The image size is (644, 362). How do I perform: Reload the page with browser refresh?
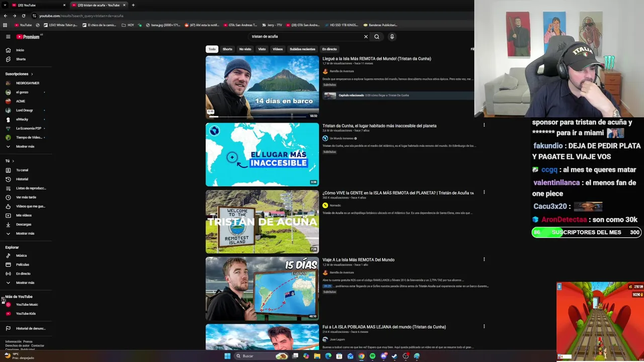(24, 16)
